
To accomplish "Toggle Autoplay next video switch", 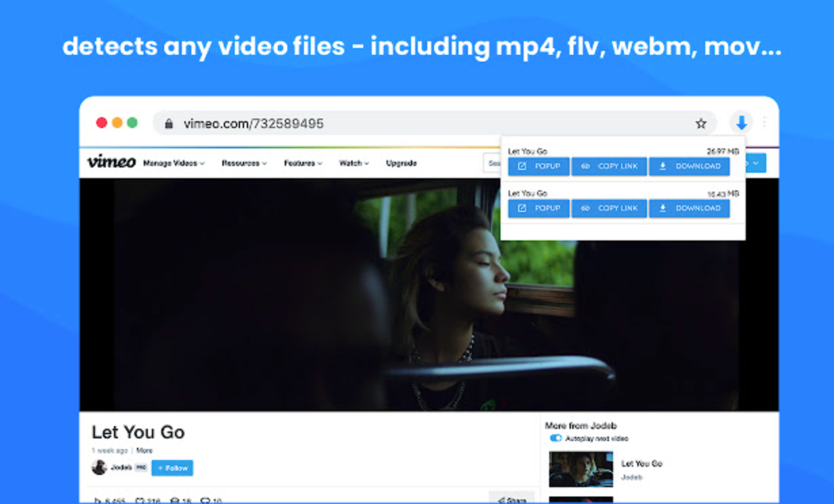I will [x=556, y=438].
